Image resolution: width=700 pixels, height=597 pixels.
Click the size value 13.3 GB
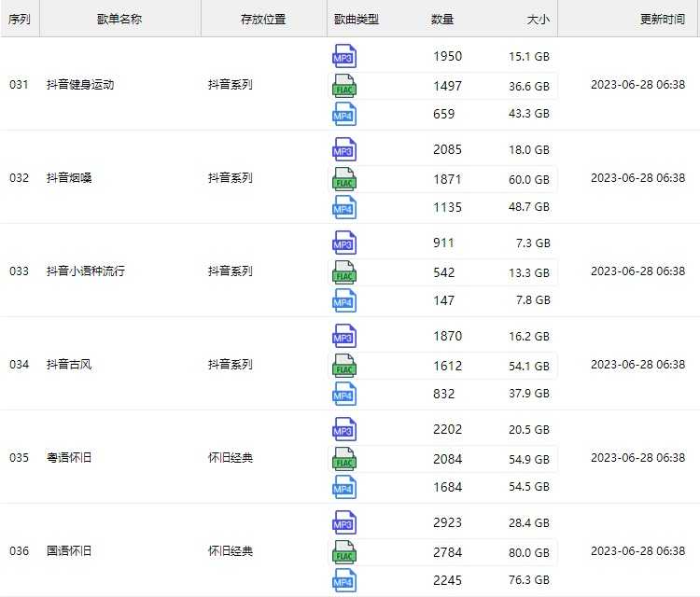[529, 272]
